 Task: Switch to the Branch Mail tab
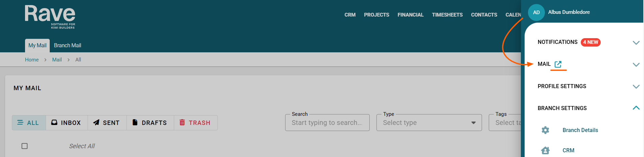click(67, 46)
